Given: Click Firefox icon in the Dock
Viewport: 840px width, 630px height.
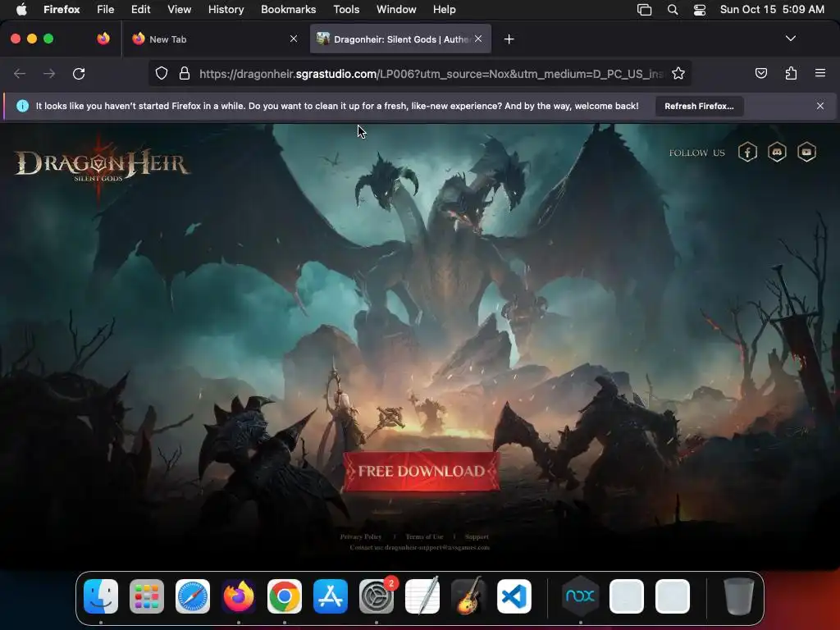Looking at the screenshot, I should pos(239,596).
